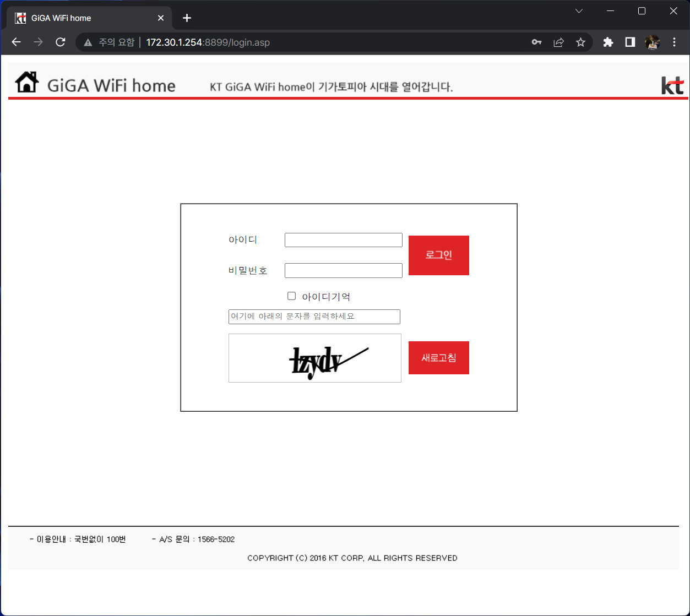Click the 아이디 ID input field
Screen dimensions: 690x616
pyautogui.click(x=343, y=239)
